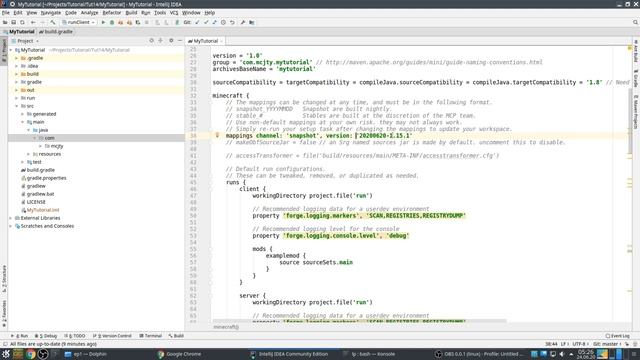
Task: Click the Git commit checkmark icon
Action: click(206, 22)
